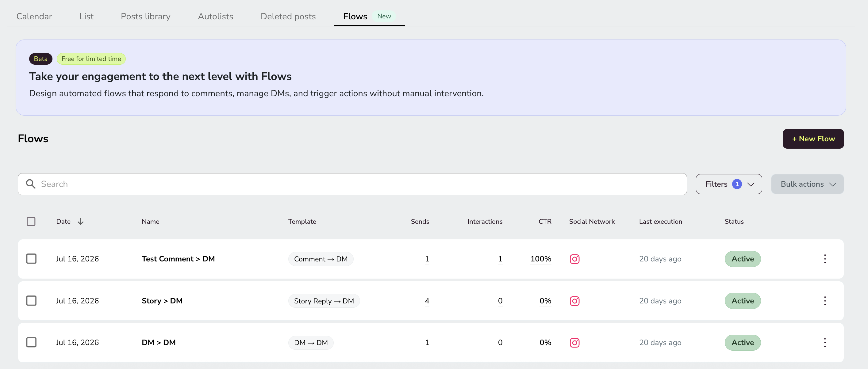This screenshot has height=369, width=868.
Task: Click the Comment → DM template chip
Action: coord(321,259)
